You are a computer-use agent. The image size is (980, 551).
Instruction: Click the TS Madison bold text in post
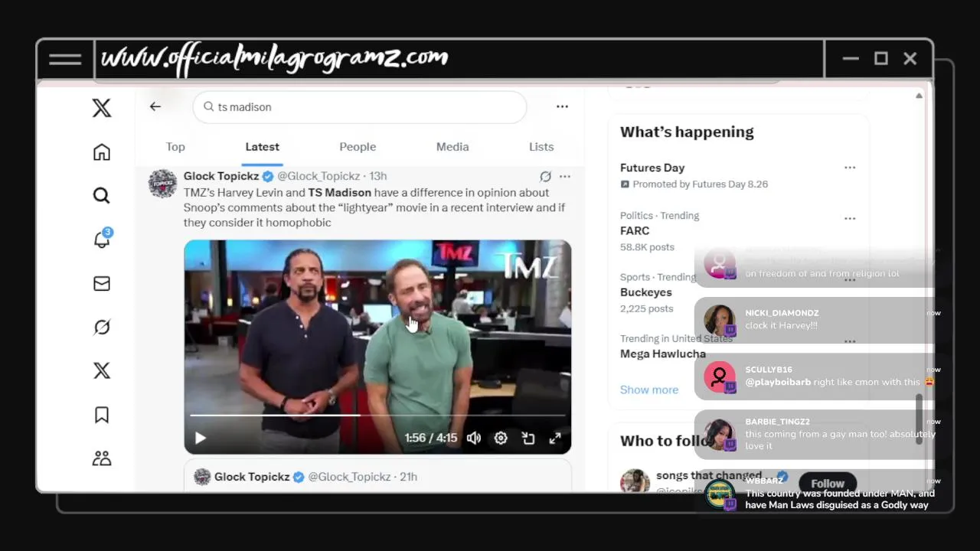pos(339,193)
